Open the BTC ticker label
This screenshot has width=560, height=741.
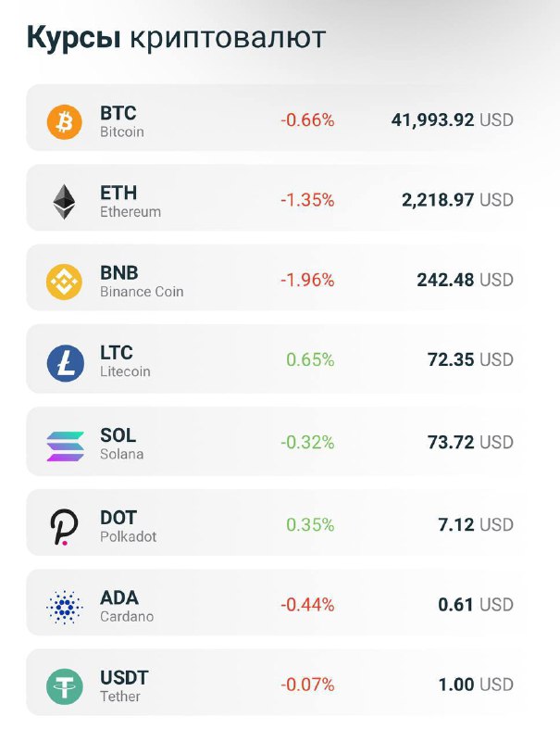118,113
